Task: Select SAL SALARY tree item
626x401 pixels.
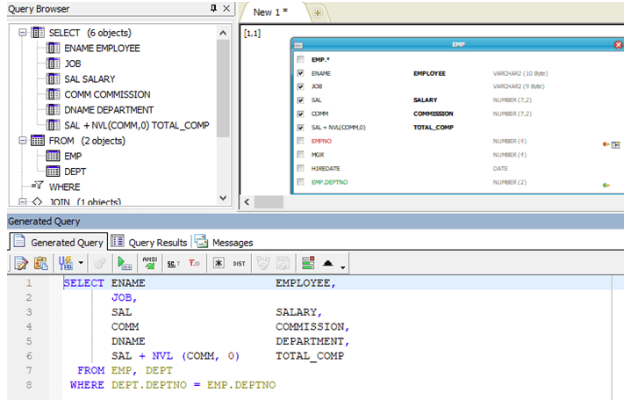Action: 90,79
